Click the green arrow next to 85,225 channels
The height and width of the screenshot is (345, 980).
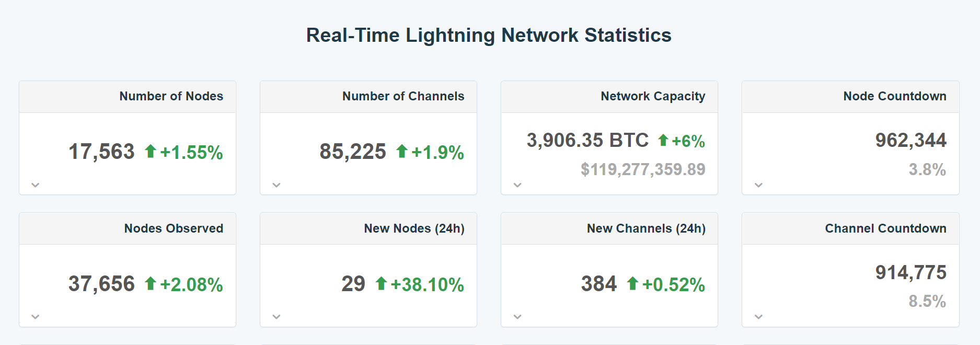tap(402, 152)
